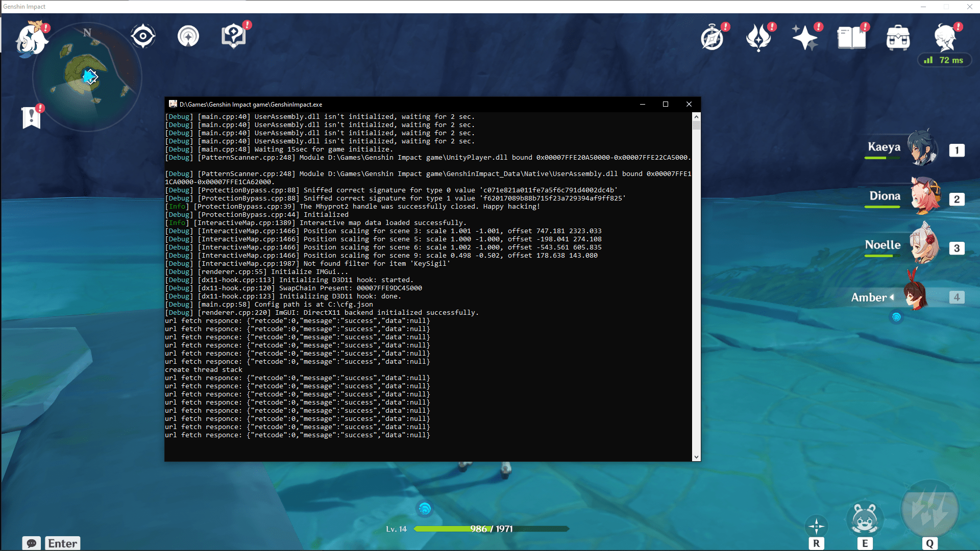Image resolution: width=980 pixels, height=551 pixels.
Task: Click the console scrollbar thumb
Action: click(x=696, y=125)
